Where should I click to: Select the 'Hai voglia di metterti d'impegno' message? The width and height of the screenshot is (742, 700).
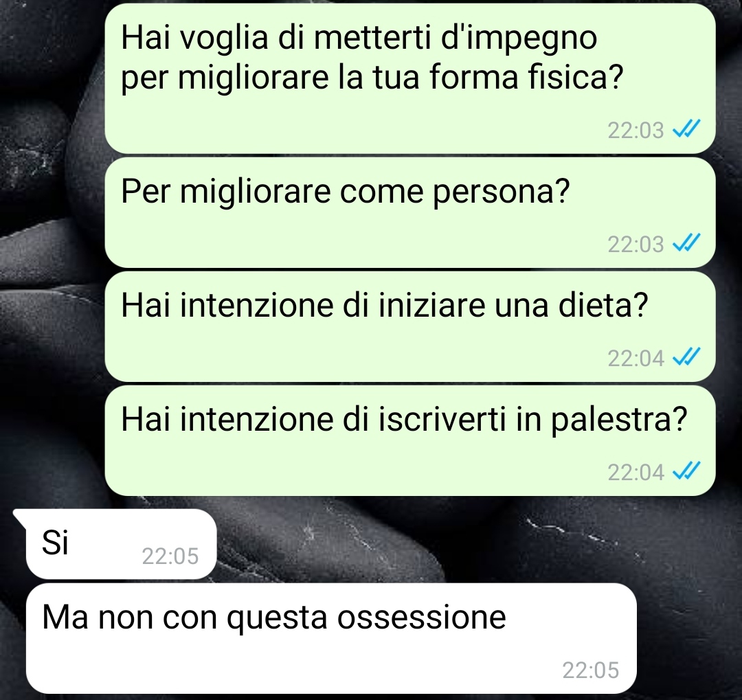[x=409, y=78]
